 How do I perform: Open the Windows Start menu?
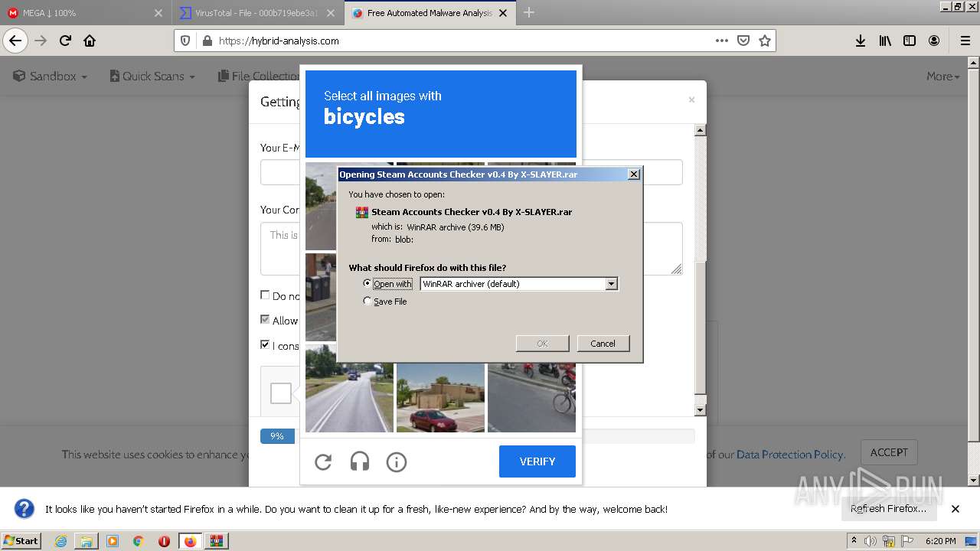pyautogui.click(x=21, y=541)
